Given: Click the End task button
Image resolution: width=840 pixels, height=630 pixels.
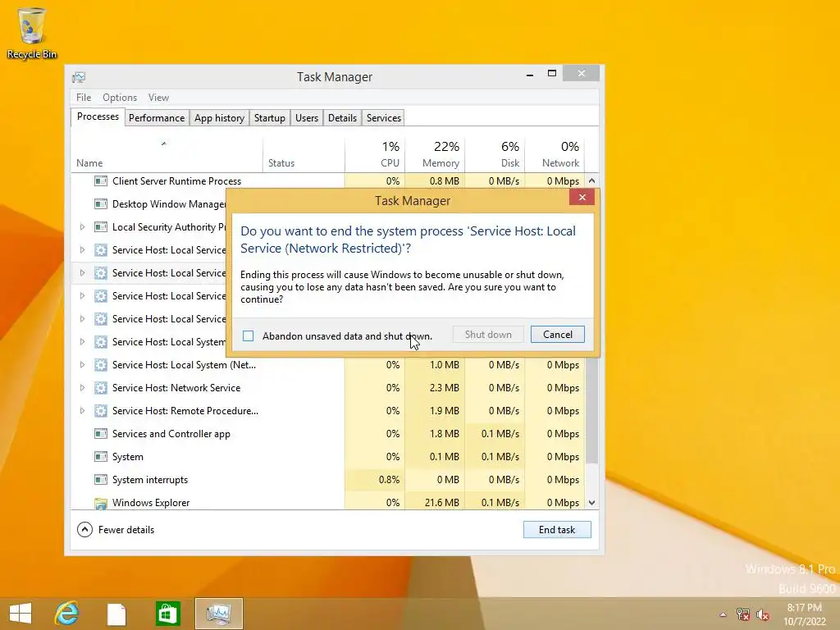Looking at the screenshot, I should coord(557,529).
